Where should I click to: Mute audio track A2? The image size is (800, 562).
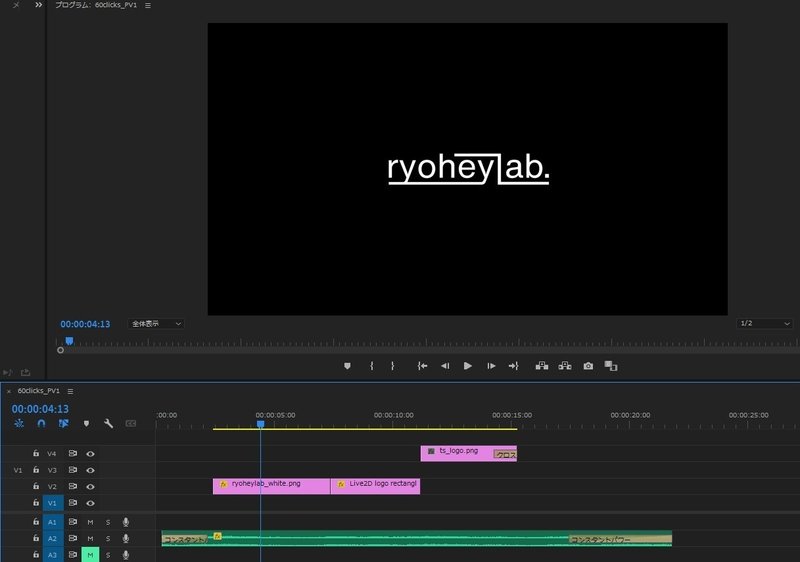click(x=90, y=538)
